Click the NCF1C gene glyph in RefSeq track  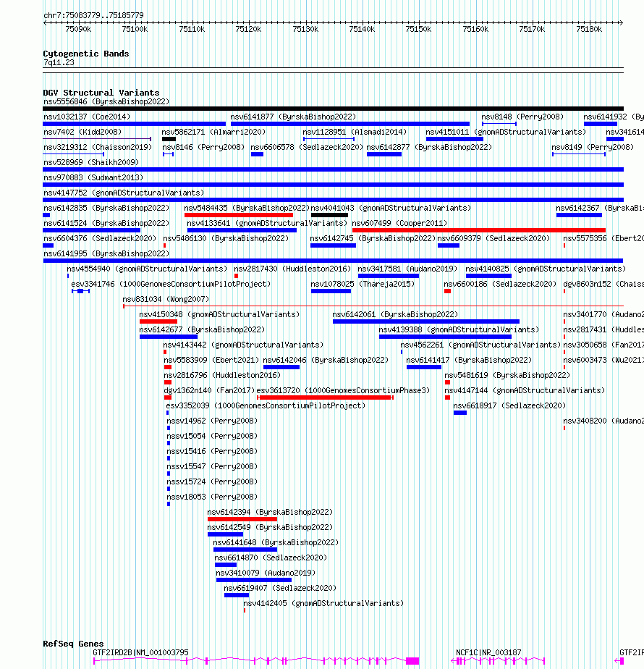point(498,661)
